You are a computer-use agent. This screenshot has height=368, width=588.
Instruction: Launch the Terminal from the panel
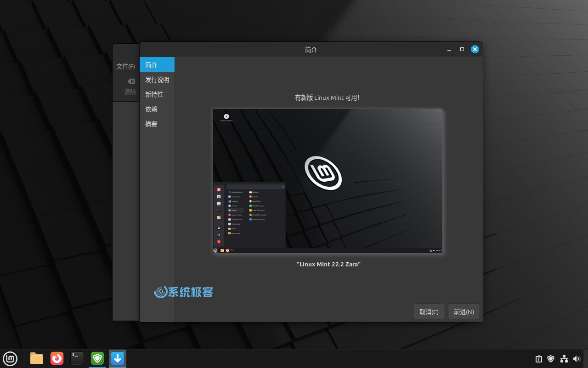[x=77, y=358]
